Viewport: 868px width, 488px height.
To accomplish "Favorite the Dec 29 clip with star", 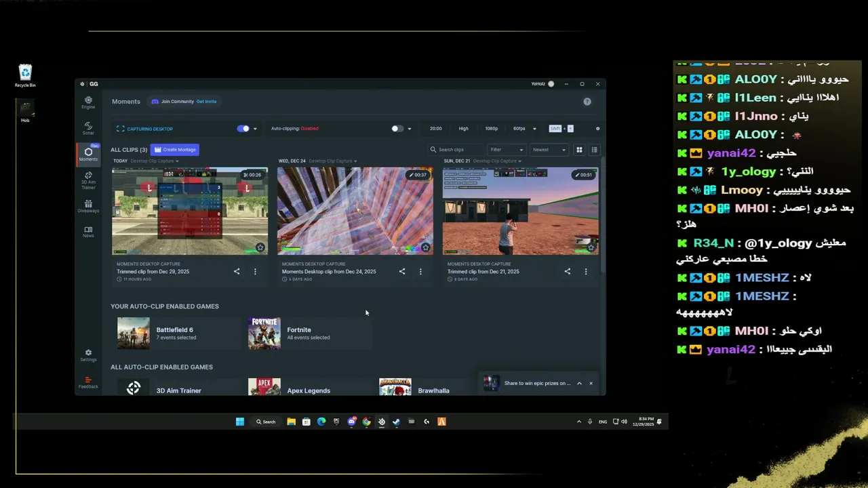I will click(260, 247).
